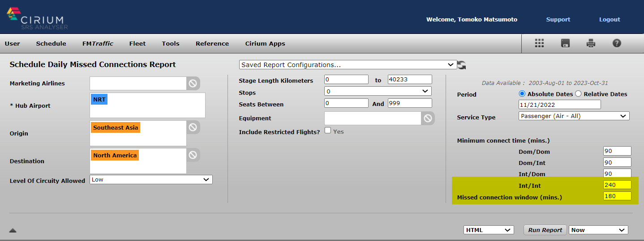Open the FMTraffic menu
This screenshot has height=241, width=644.
[x=98, y=43]
